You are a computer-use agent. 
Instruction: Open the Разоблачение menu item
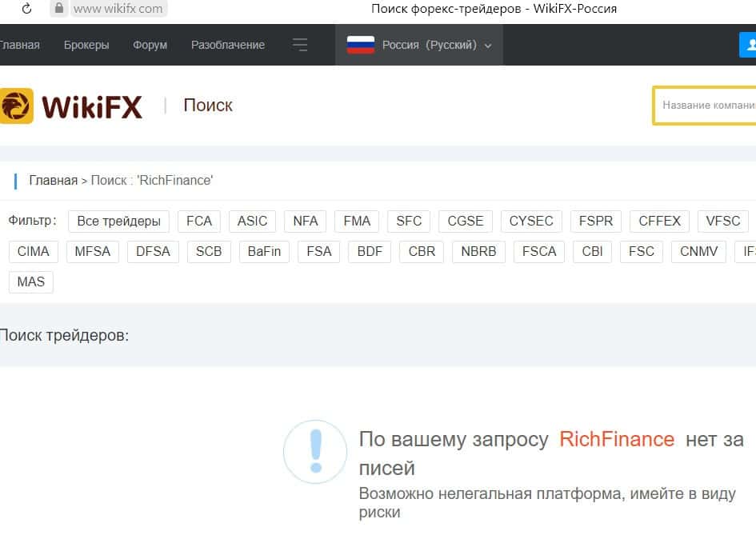tap(228, 45)
